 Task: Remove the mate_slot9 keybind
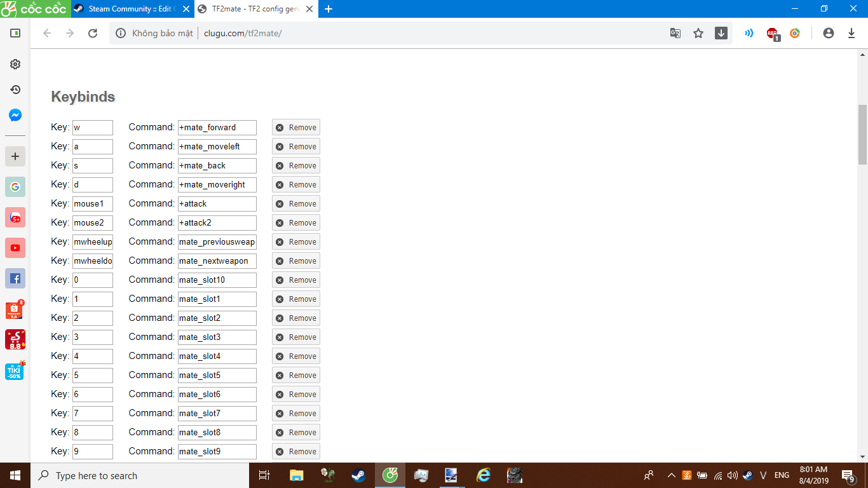pos(296,452)
